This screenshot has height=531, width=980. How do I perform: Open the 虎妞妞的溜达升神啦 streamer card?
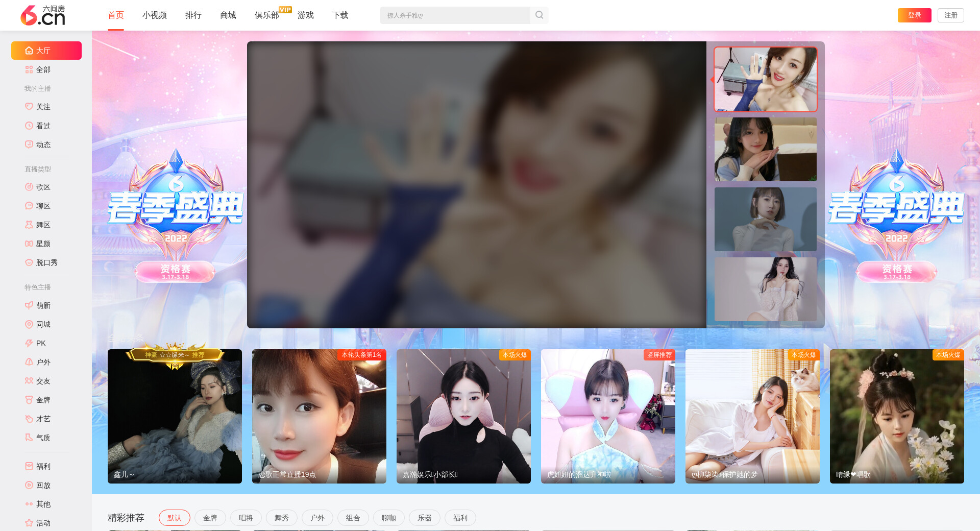608,416
